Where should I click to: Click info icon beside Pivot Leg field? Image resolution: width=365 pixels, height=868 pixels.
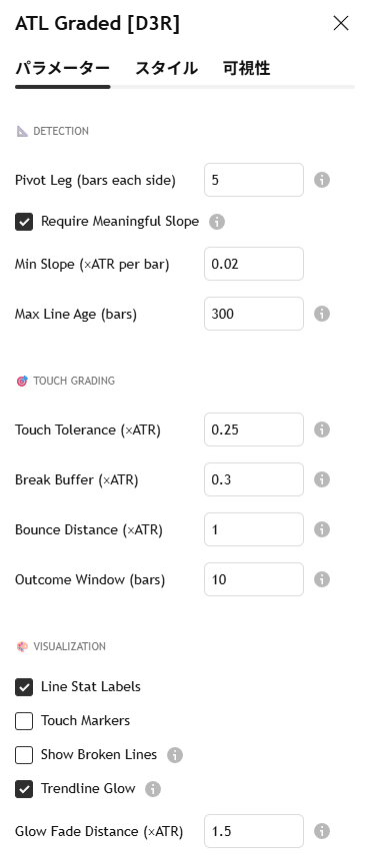[x=322, y=180]
